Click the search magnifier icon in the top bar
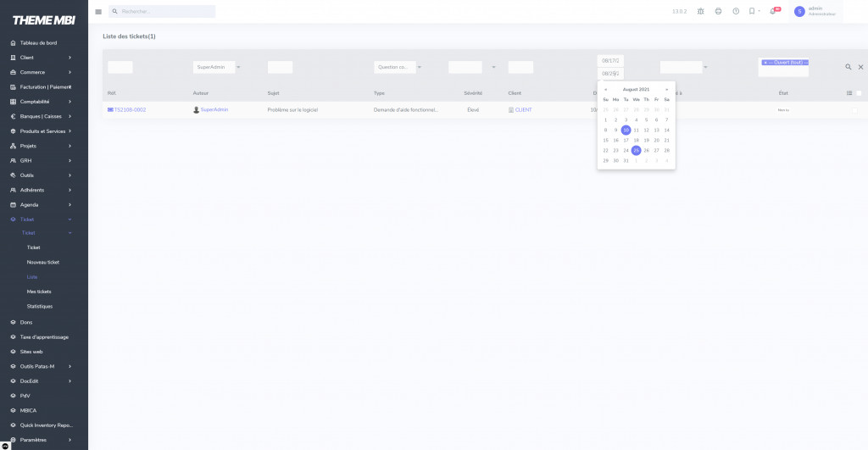868x450 pixels. click(x=115, y=12)
